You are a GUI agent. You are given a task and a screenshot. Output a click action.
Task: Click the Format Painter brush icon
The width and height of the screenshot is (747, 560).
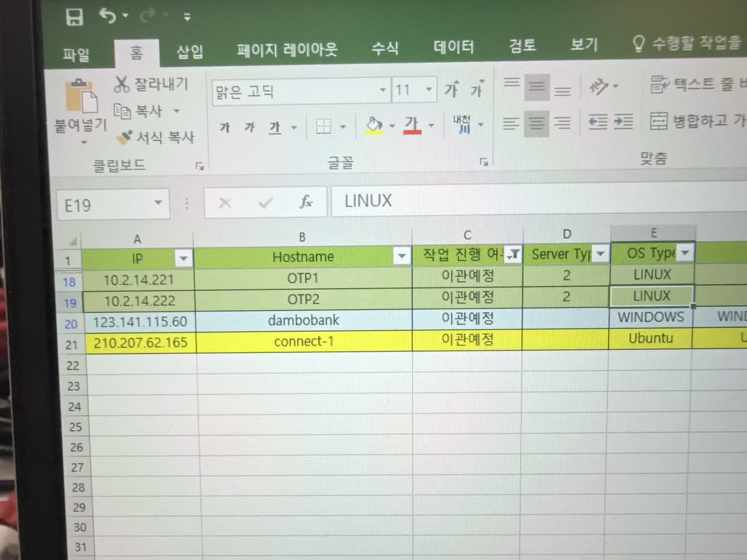(125, 137)
